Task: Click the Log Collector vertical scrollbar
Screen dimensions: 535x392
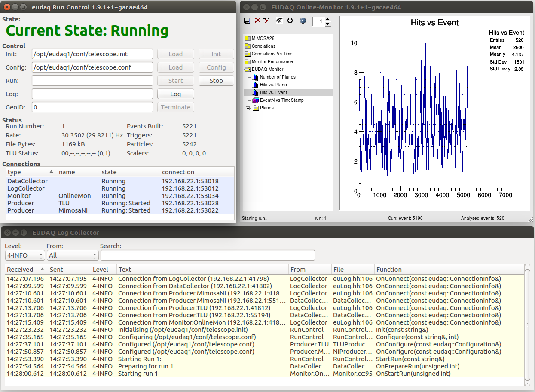Action: click(x=528, y=325)
